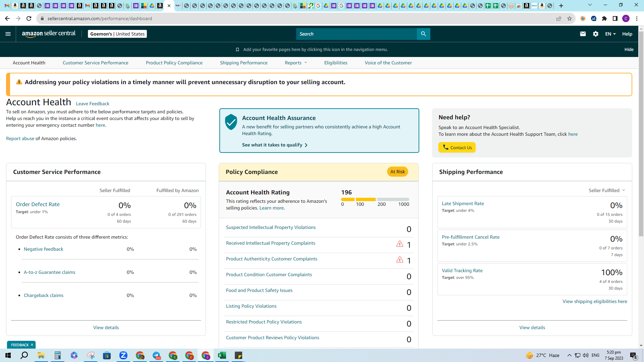Open the Report abuse link
The image size is (644, 362).
20,138
